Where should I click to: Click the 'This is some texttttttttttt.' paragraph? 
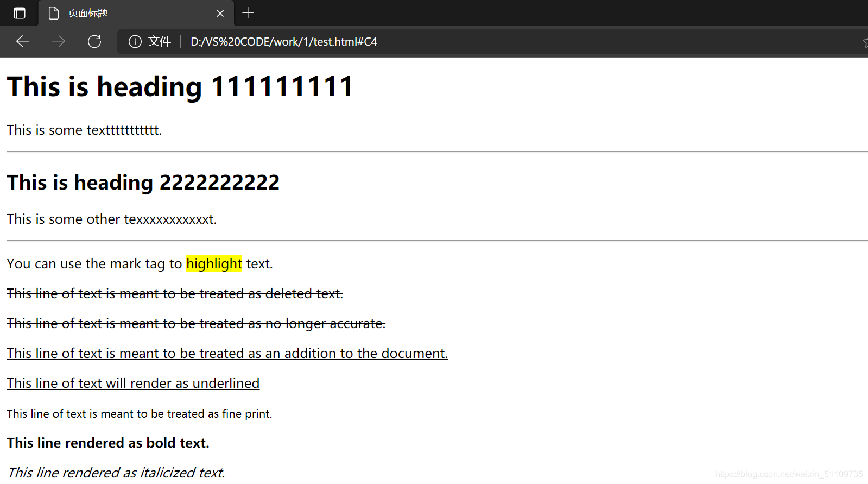coord(84,130)
